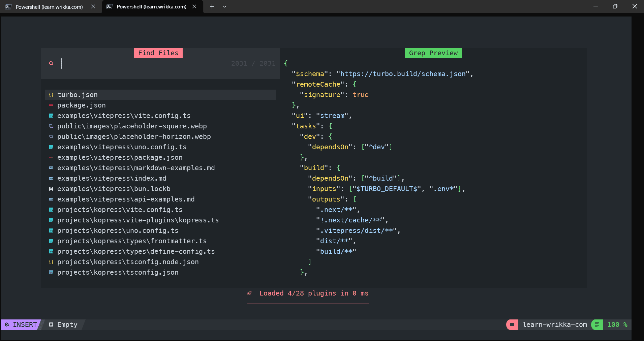The width and height of the screenshot is (644, 341).
Task: Click the folder icon in the status line
Action: coord(512,324)
